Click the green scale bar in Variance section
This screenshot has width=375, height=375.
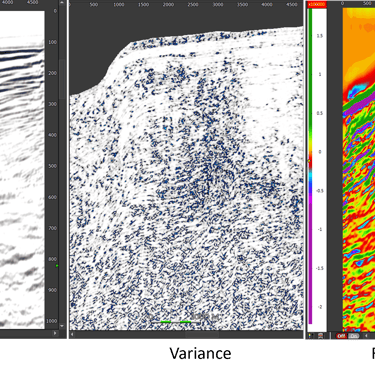[x=176, y=322]
